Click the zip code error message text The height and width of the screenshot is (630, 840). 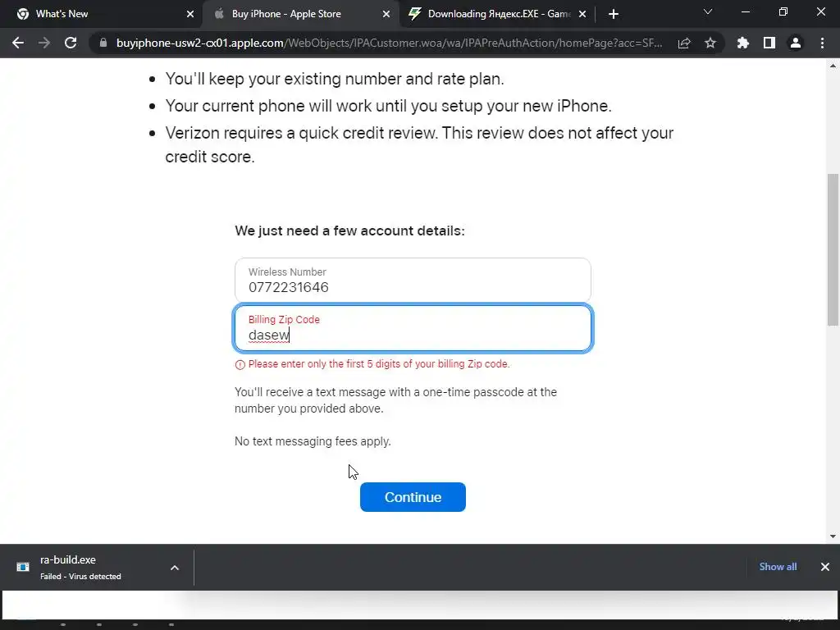click(379, 363)
